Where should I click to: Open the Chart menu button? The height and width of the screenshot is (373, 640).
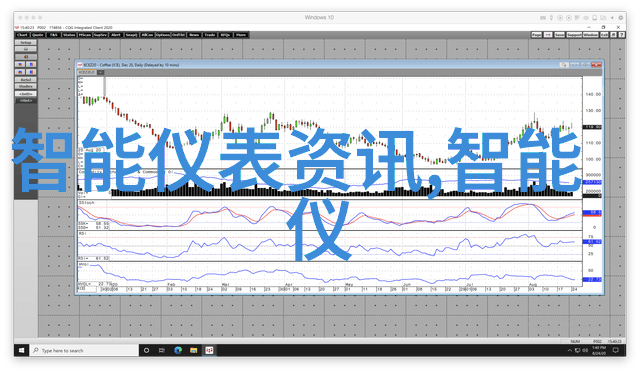22,35
